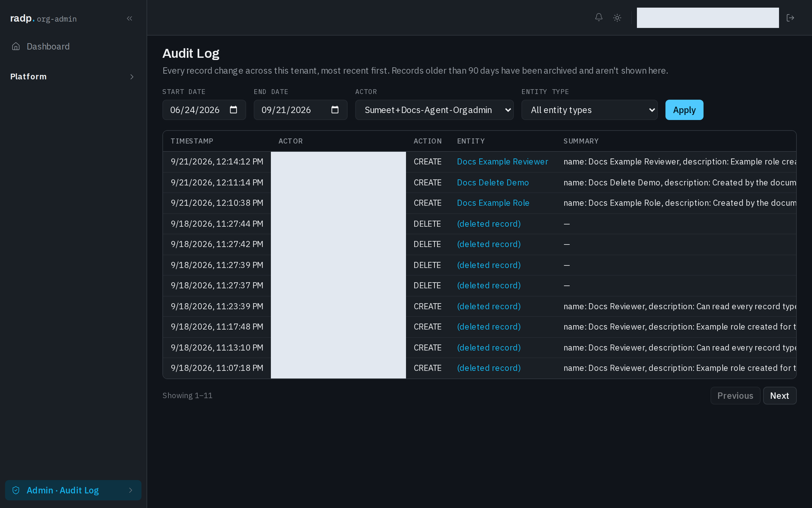The image size is (812, 508).
Task: Click the Start Date field 06/24/2026
Action: (x=204, y=110)
